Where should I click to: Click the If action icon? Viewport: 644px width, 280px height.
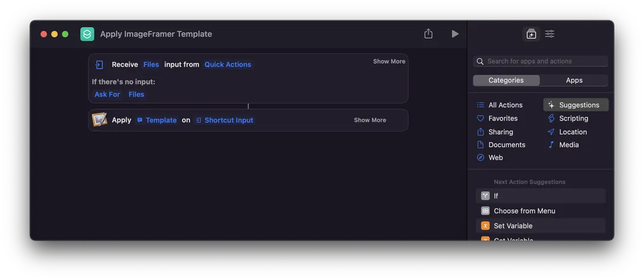[x=485, y=196]
